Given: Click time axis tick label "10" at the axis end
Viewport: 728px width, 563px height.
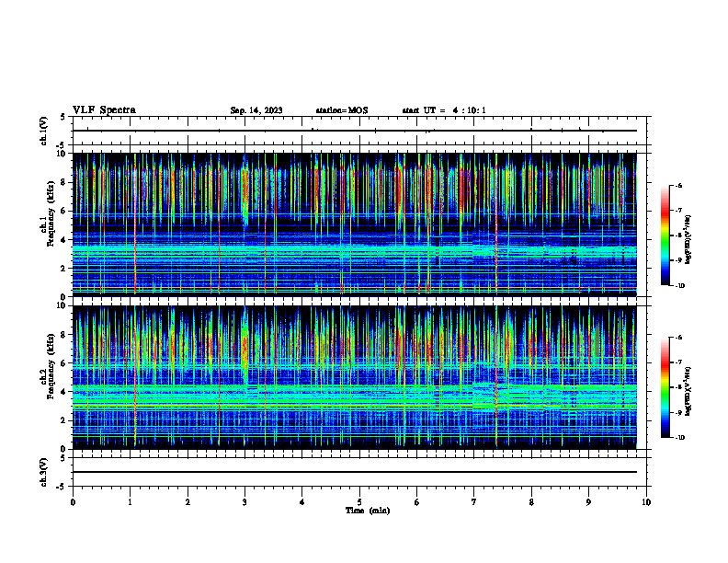Looking at the screenshot, I should pyautogui.click(x=646, y=502).
